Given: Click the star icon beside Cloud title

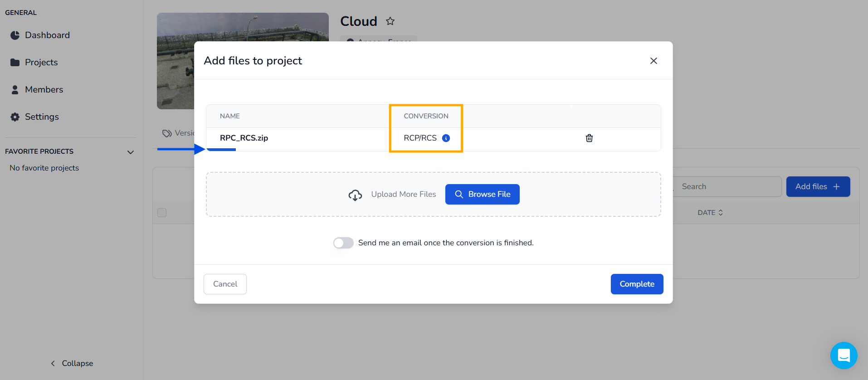Looking at the screenshot, I should tap(390, 21).
